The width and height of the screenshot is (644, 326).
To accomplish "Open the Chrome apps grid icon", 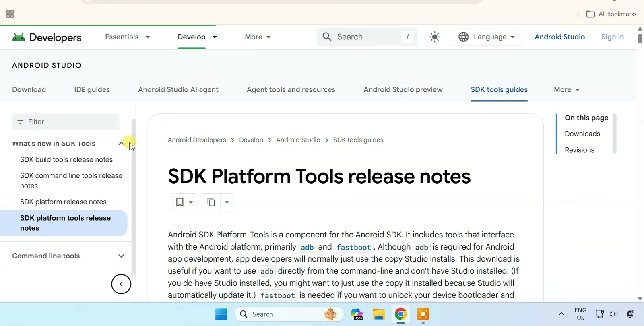I will click(x=10, y=14).
